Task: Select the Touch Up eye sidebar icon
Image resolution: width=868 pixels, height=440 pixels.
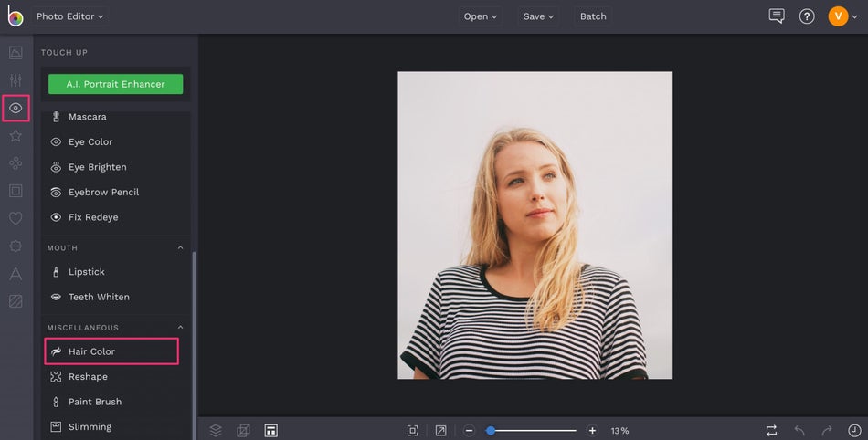Action: tap(16, 109)
